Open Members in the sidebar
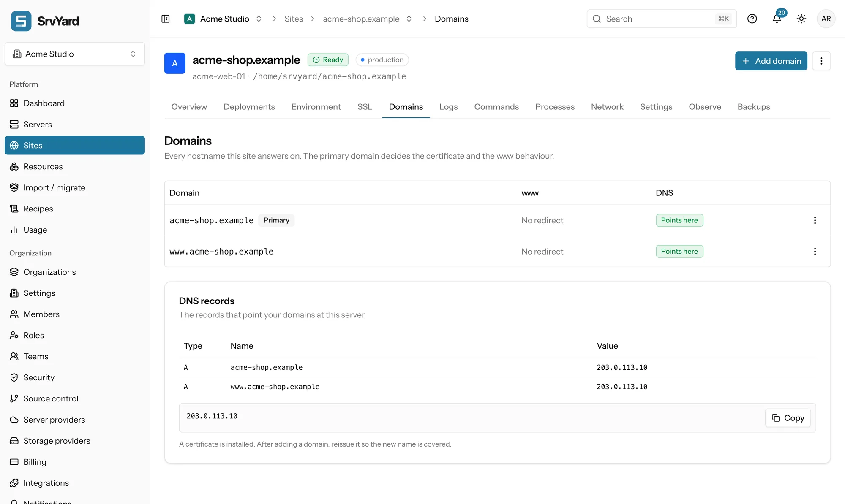Viewport: 845px width, 504px height. coord(75,314)
